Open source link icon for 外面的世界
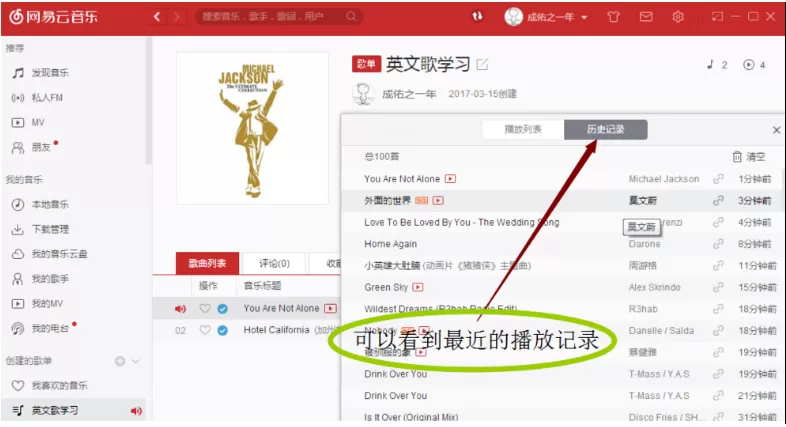 click(x=718, y=200)
